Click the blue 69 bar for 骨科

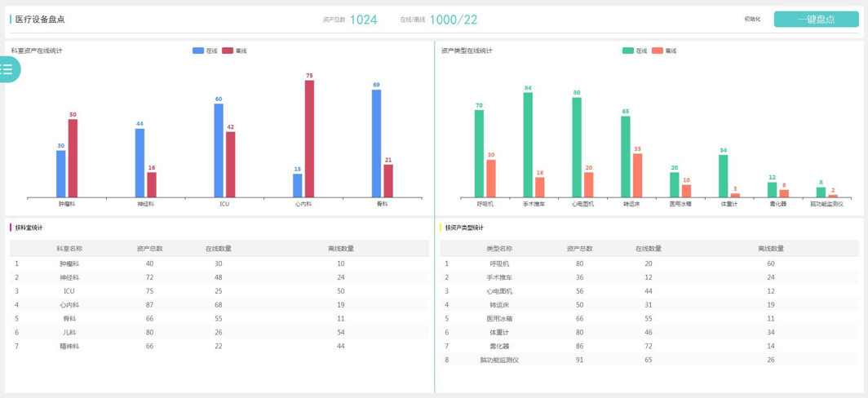376,143
